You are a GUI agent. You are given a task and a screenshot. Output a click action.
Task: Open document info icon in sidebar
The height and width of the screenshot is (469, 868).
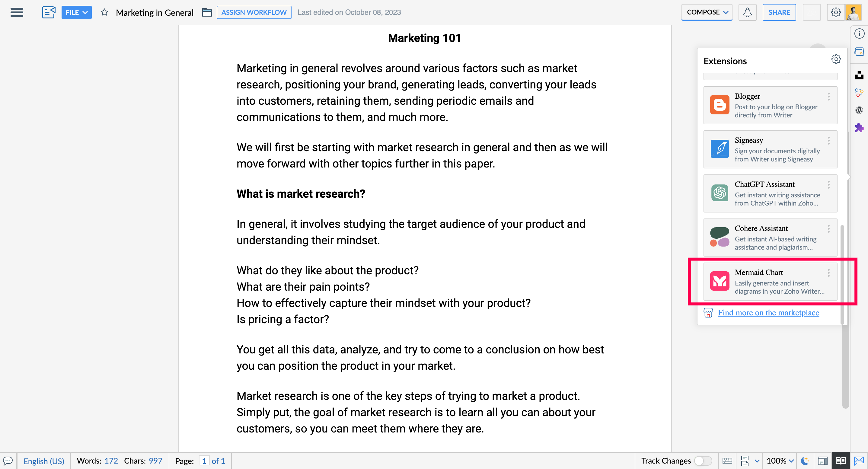click(x=859, y=33)
